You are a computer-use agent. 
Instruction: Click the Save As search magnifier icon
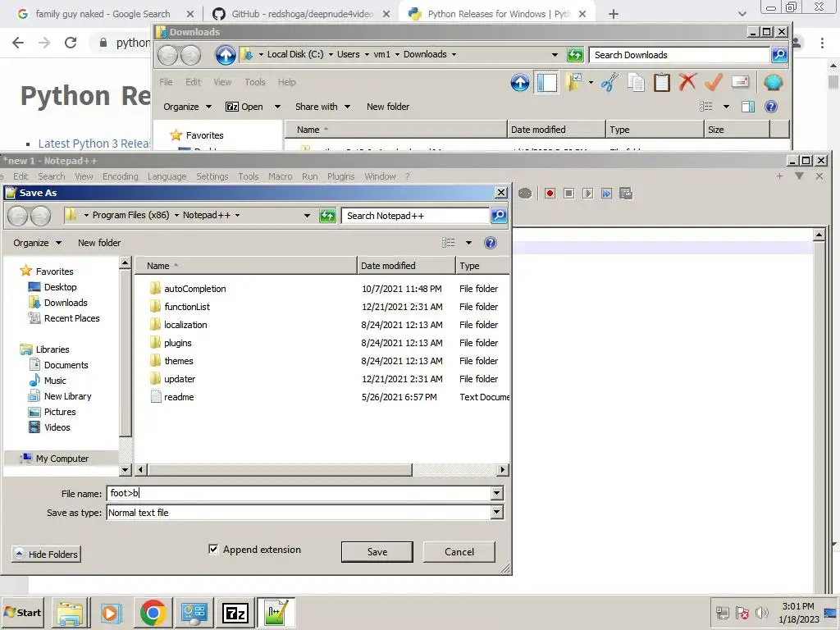point(499,216)
